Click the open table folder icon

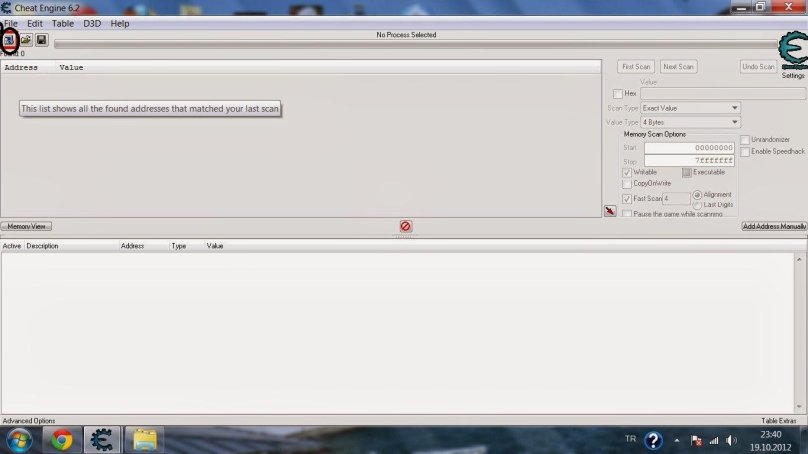pyautogui.click(x=26, y=40)
